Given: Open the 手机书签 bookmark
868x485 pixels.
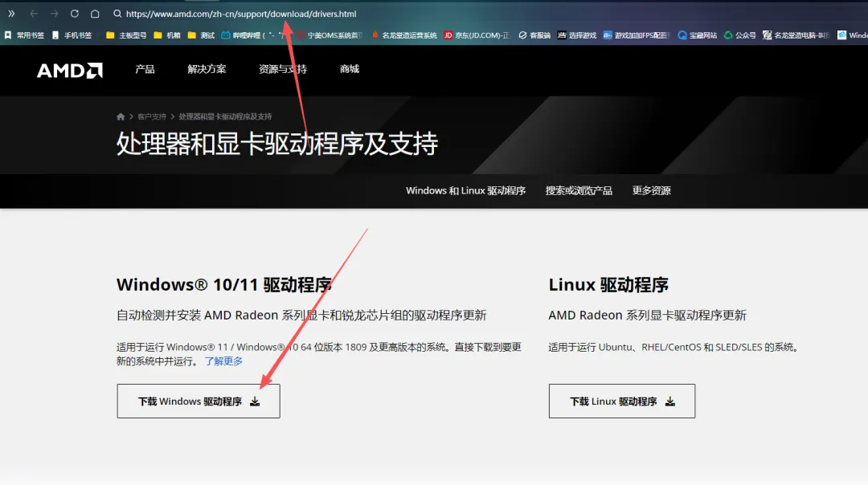Looking at the screenshot, I should pyautogui.click(x=72, y=35).
